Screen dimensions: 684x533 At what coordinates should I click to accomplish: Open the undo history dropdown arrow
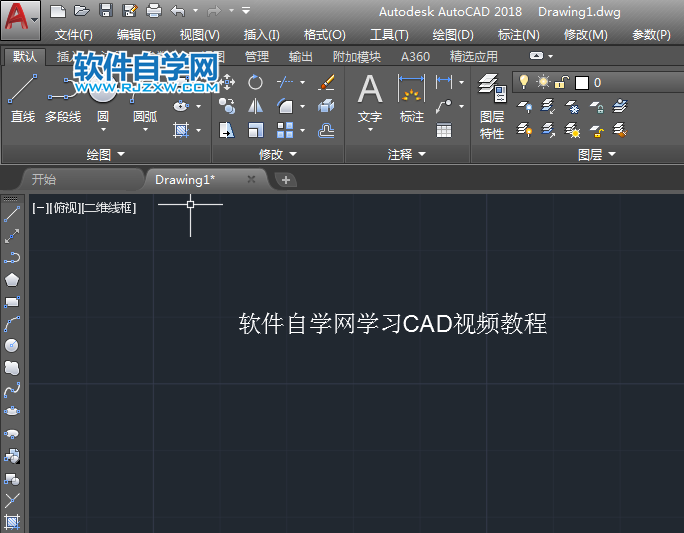[195, 10]
